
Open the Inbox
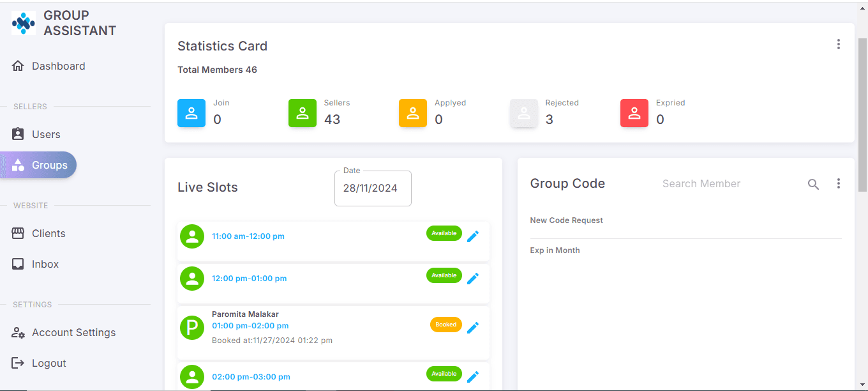click(36, 264)
